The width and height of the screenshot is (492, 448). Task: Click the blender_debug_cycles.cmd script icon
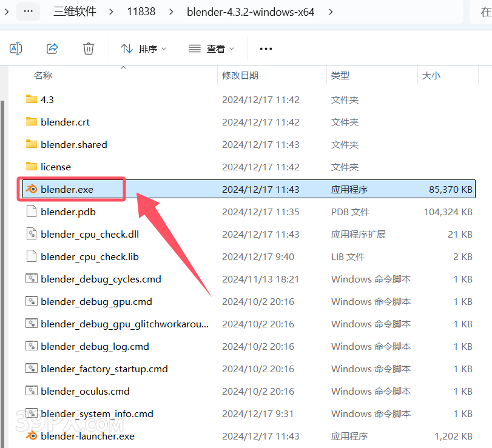[32, 279]
